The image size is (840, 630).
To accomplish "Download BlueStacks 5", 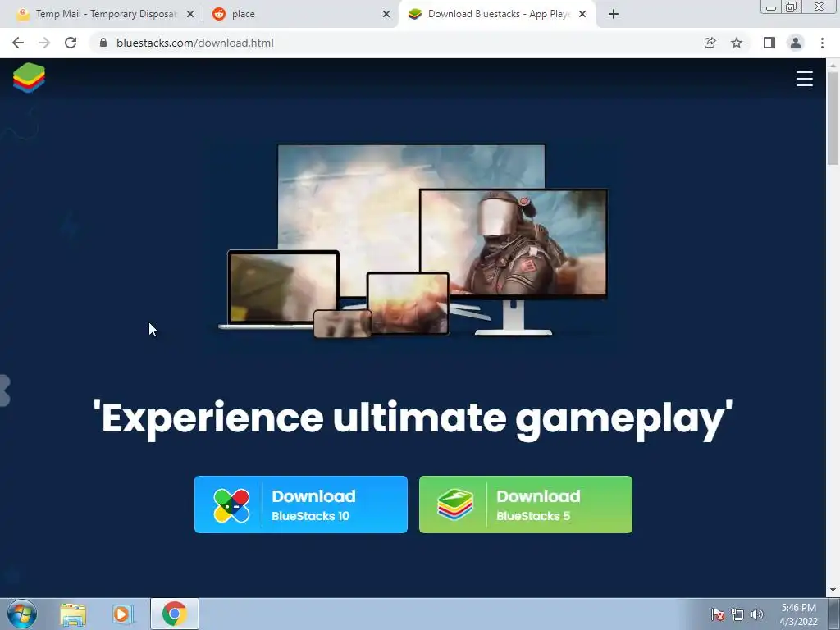I will 526,504.
